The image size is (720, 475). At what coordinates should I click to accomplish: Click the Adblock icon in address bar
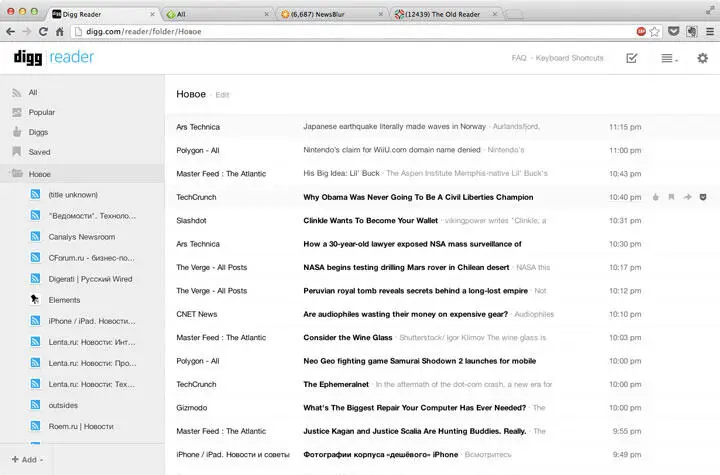click(640, 32)
